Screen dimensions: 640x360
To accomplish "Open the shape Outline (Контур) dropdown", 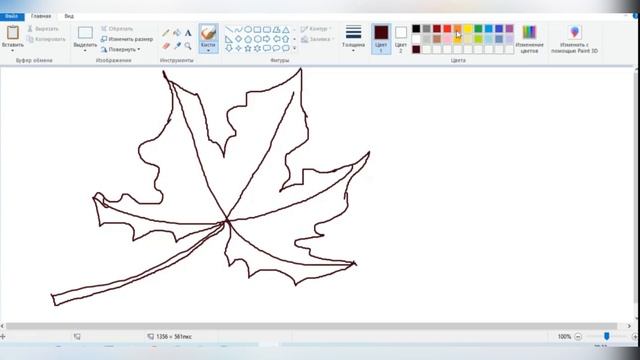I will (x=316, y=29).
